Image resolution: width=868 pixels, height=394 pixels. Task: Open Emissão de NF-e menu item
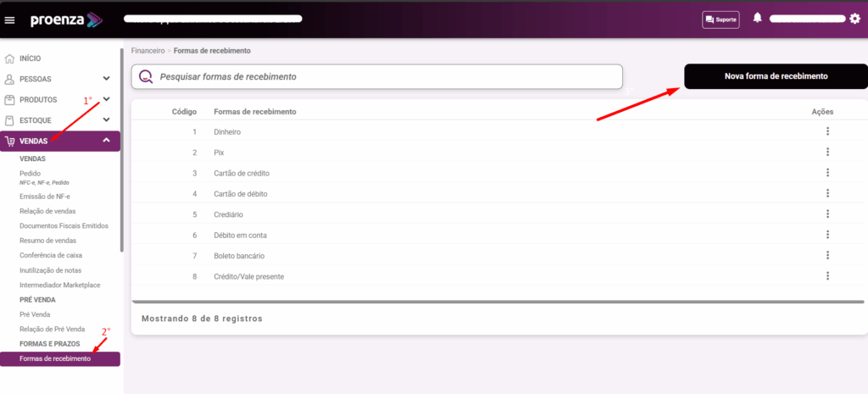click(x=45, y=197)
